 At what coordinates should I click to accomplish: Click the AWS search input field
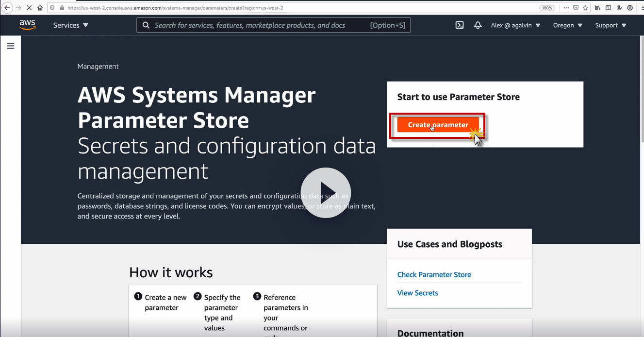coord(274,25)
